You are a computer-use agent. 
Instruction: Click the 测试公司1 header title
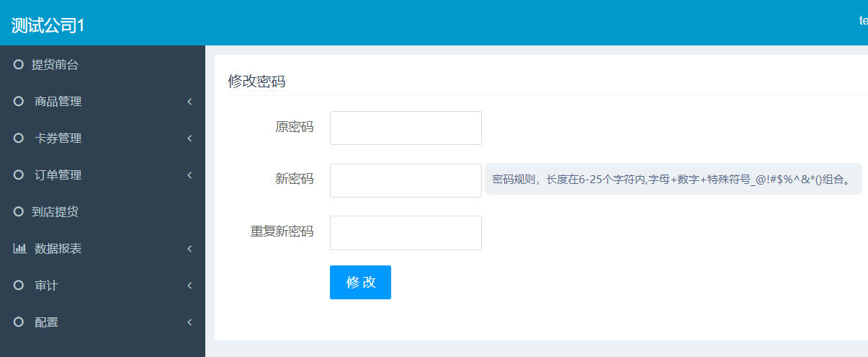point(48,25)
